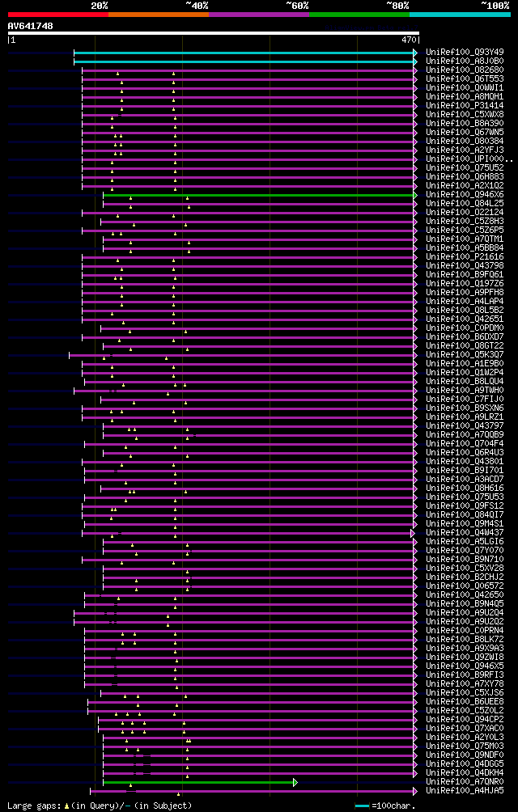The height and width of the screenshot is (812, 518).
Task: Click the UniRef100_B9SXN6 label
Action: (465, 408)
